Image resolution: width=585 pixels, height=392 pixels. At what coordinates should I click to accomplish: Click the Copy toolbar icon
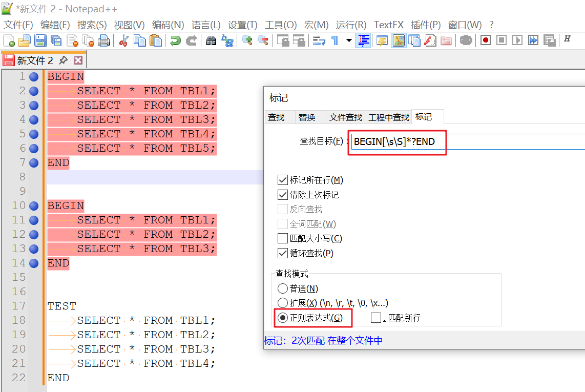pyautogui.click(x=139, y=40)
